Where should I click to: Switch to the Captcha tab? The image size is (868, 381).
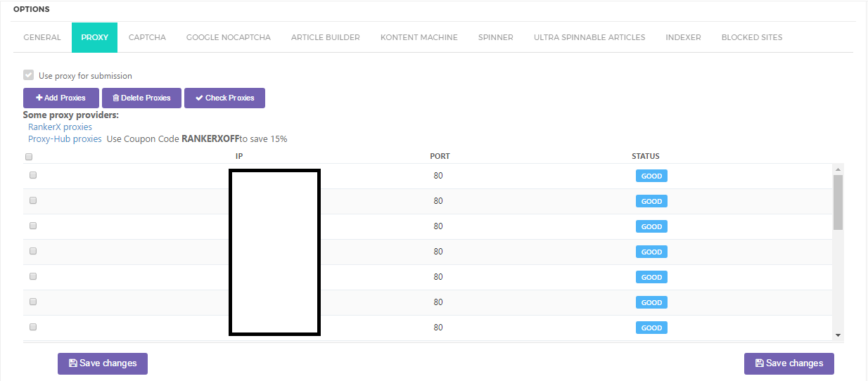[147, 37]
